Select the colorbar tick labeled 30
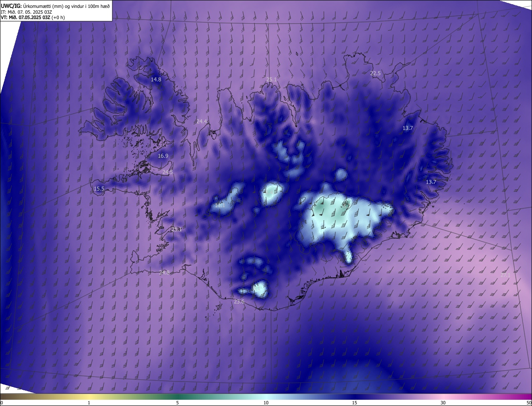 point(443,403)
